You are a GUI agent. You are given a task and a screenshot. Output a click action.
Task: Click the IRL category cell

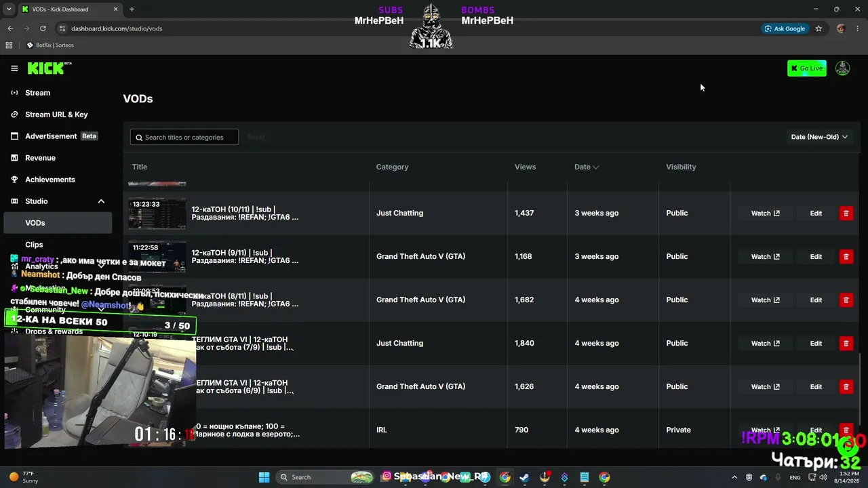pos(382,430)
